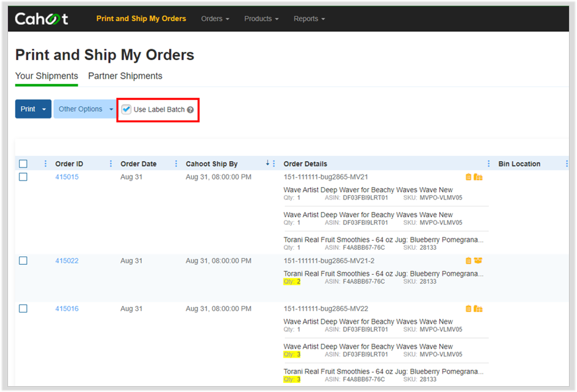Switch to the Your Shipments tab
Image resolution: width=577 pixels, height=392 pixels.
click(46, 76)
